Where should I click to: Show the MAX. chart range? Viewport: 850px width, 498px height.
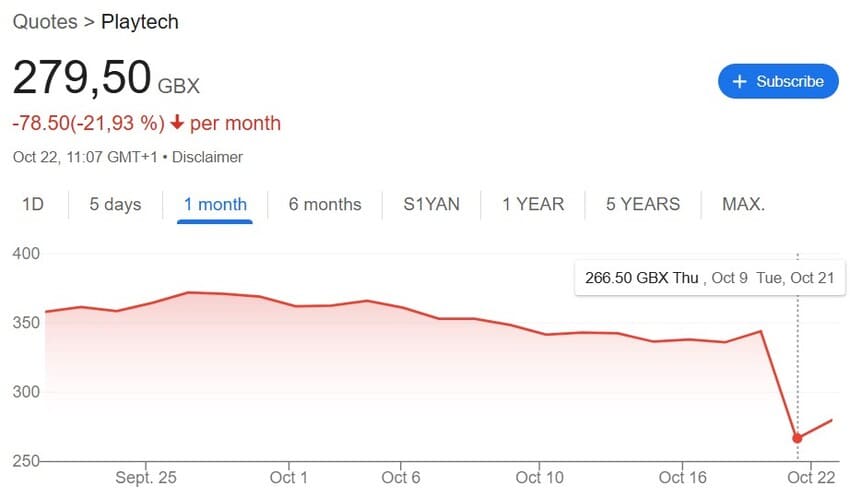743,204
